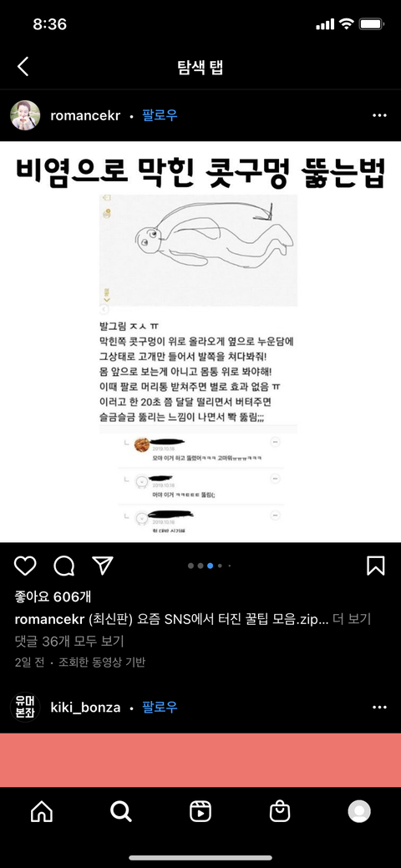The height and width of the screenshot is (868, 401).
Task: Like the romancekr post with the heart icon
Action: tap(25, 566)
